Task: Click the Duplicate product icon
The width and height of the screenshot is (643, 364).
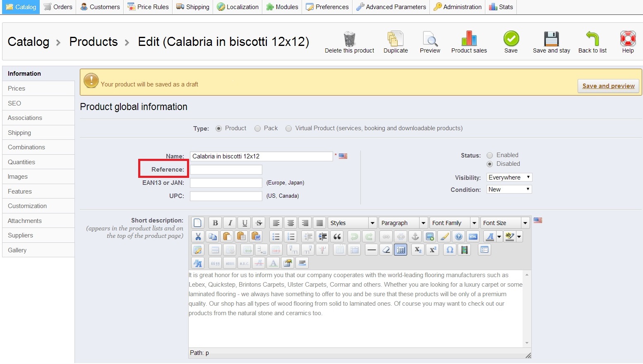Action: (395, 39)
